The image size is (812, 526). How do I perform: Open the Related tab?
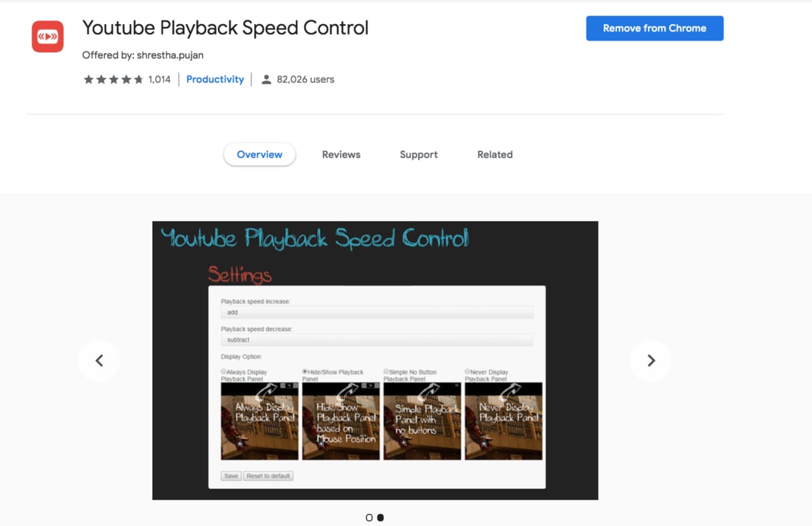(x=494, y=154)
